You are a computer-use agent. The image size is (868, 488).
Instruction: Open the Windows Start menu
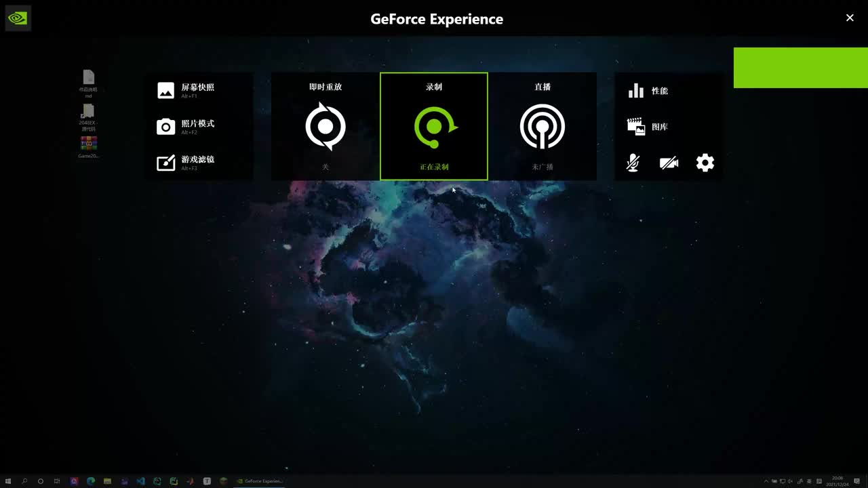(8, 481)
